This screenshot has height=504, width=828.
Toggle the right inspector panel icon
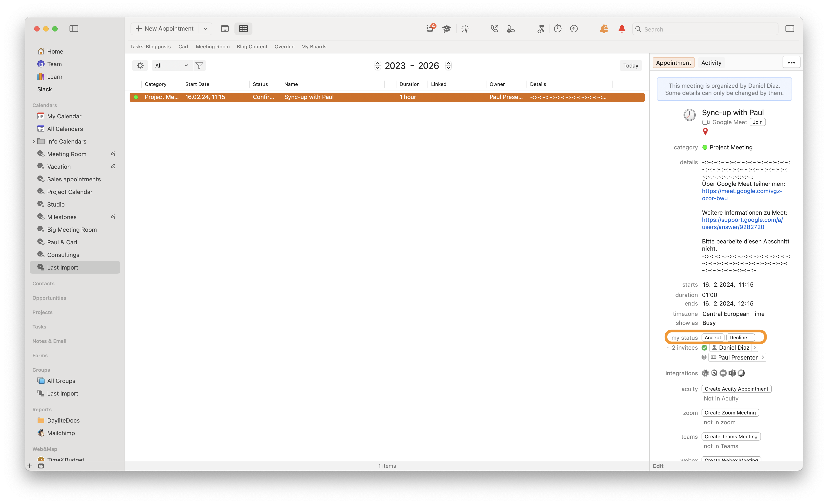790,29
